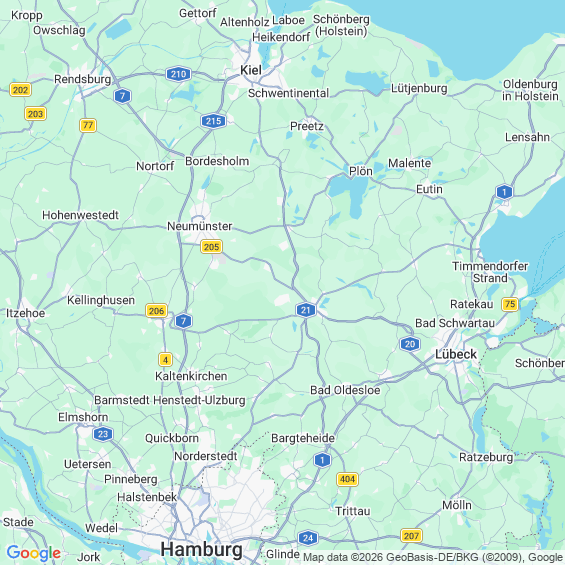Screen dimensions: 565x565
Task: Click the Kiel city label
Action: click(x=251, y=70)
